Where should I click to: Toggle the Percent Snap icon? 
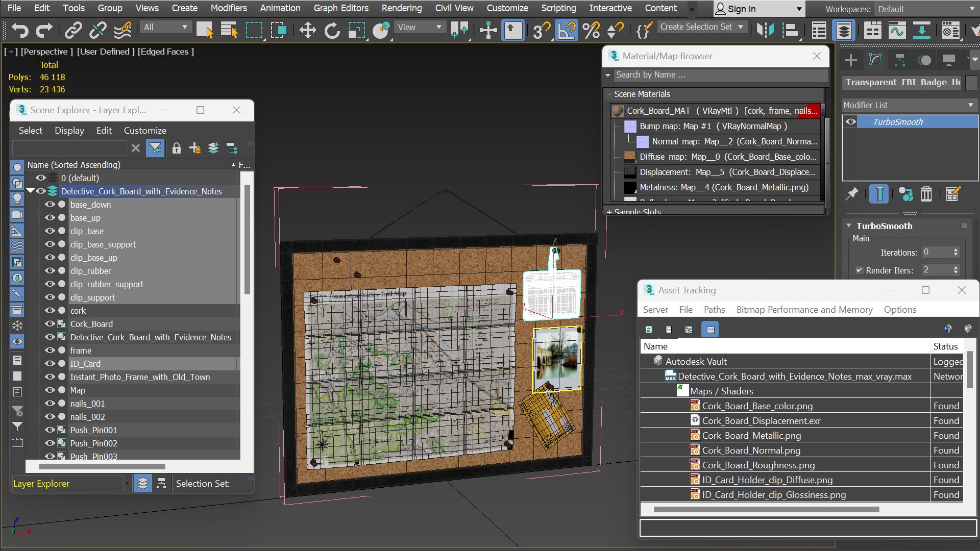(591, 31)
